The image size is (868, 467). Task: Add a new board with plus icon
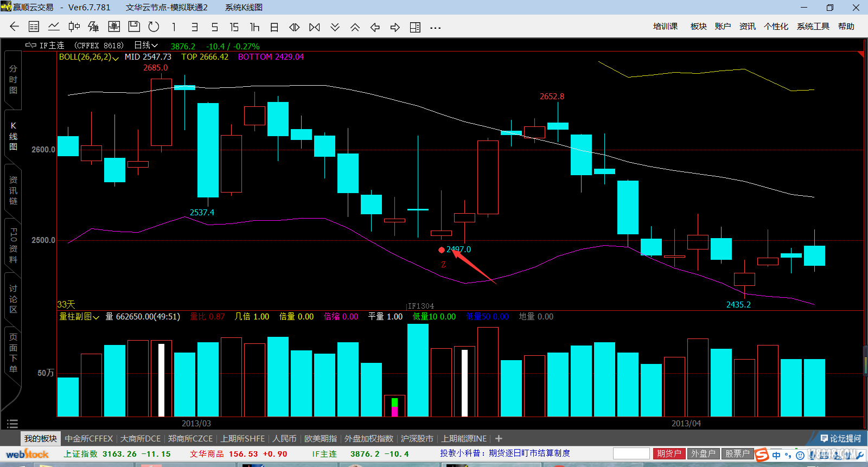499,438
